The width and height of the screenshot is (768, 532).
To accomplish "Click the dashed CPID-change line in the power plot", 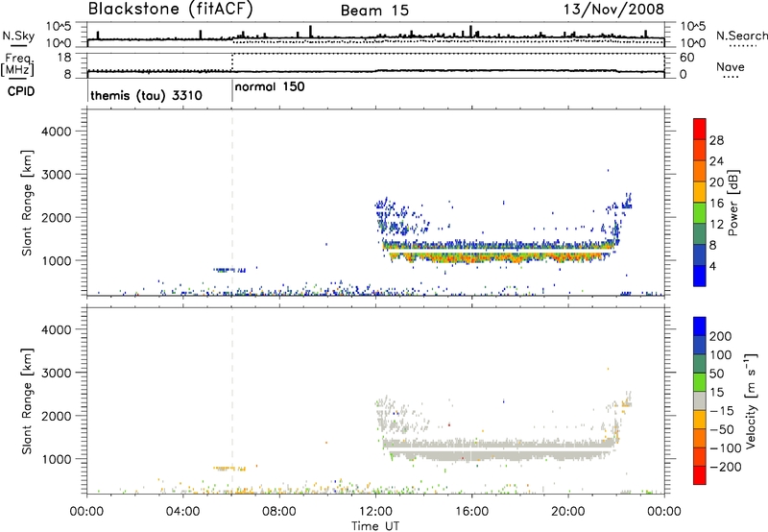I will 232,203.
